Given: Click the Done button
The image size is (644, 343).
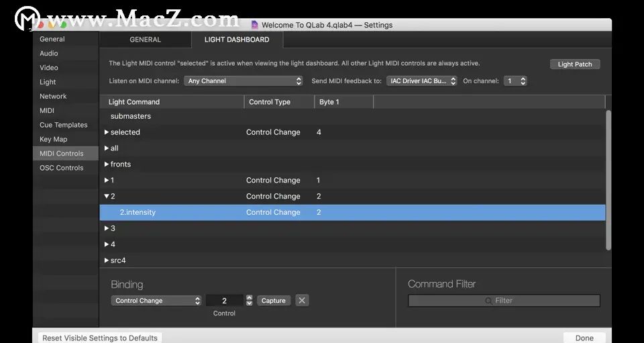Looking at the screenshot, I should click(x=584, y=338).
